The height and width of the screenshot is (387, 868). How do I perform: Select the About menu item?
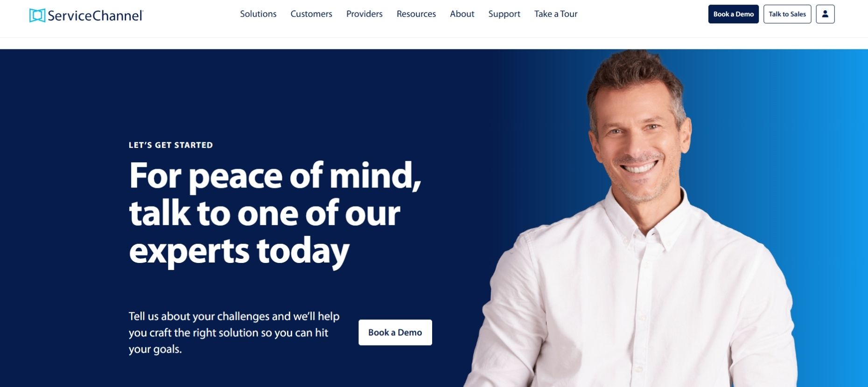coord(462,14)
